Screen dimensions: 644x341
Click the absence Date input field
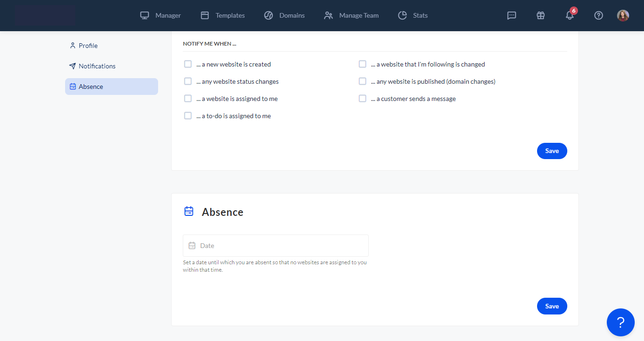pos(279,246)
